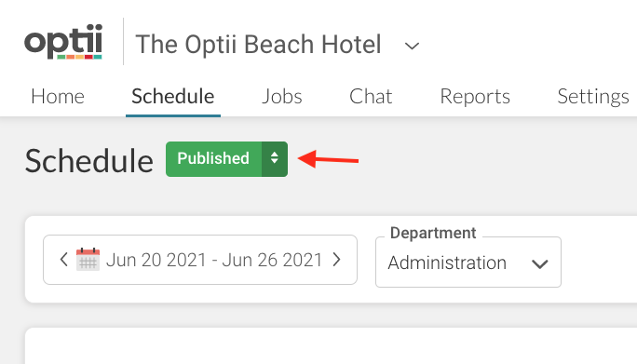
Task: Select the Administration department field
Action: (x=468, y=262)
